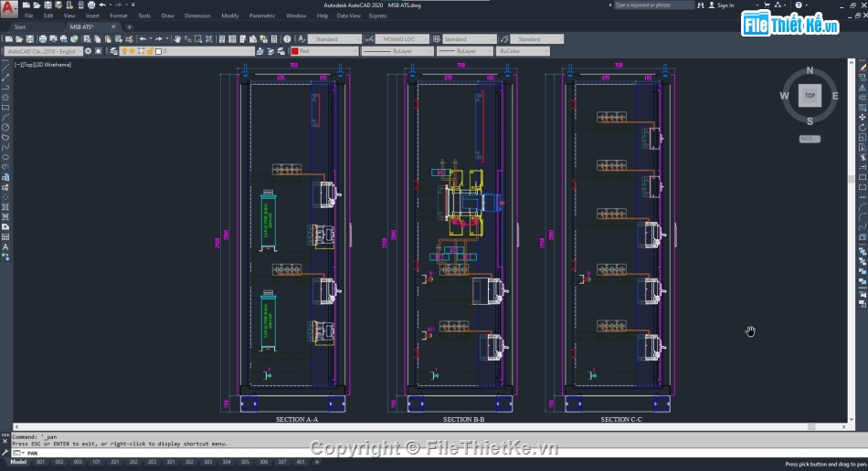Toggle the layer on/off lightbulb icon

(x=124, y=51)
